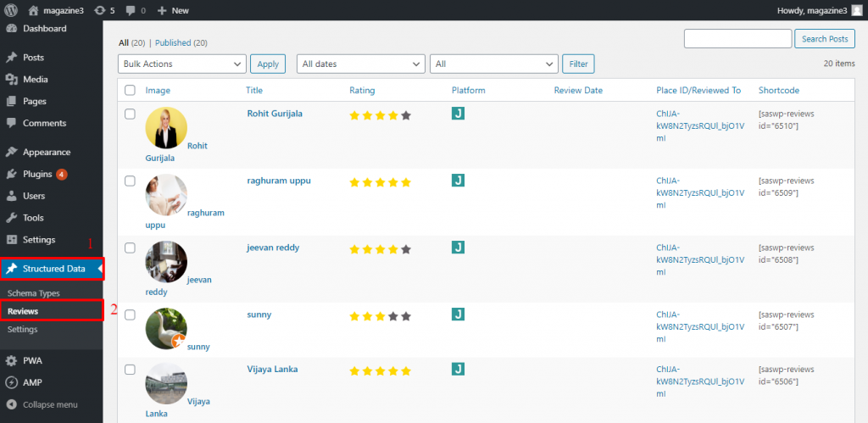Open the All platform filter dropdown
The height and width of the screenshot is (423, 868).
[494, 64]
